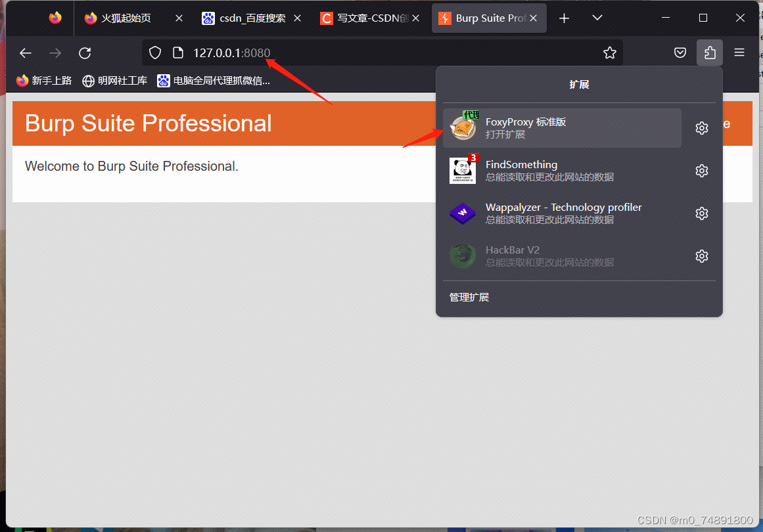Minimize the Firefox window
Viewport: 763px width, 532px height.
coord(666,18)
